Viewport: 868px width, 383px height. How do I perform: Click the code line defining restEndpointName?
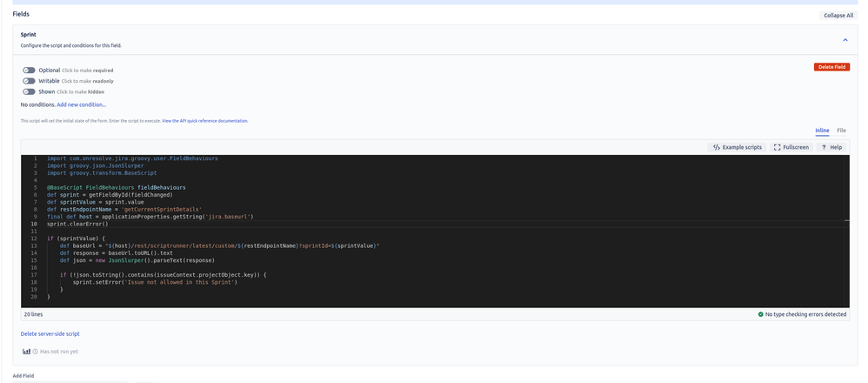click(x=124, y=210)
